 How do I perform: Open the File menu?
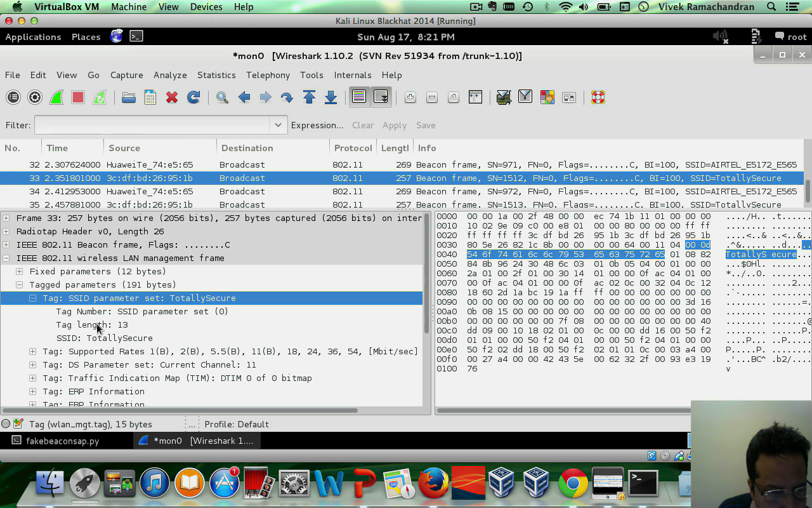[13, 75]
